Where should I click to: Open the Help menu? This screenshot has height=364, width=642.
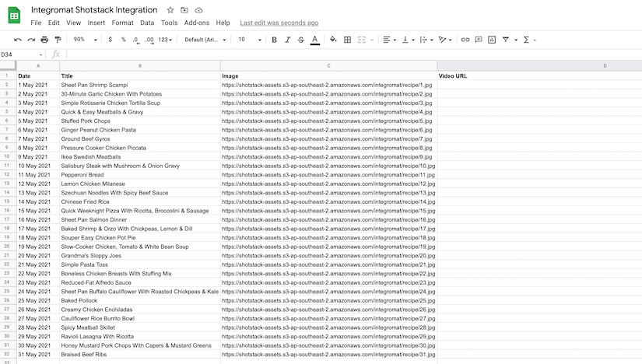click(x=223, y=23)
